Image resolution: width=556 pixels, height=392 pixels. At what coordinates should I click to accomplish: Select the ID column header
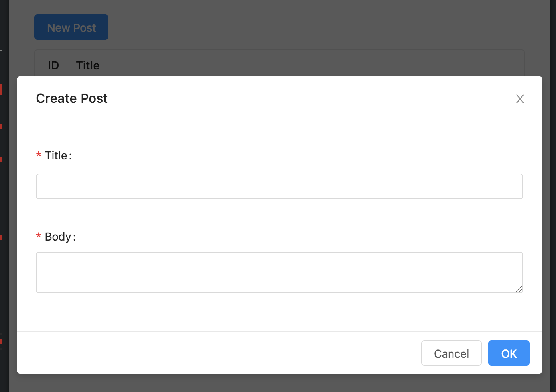53,65
